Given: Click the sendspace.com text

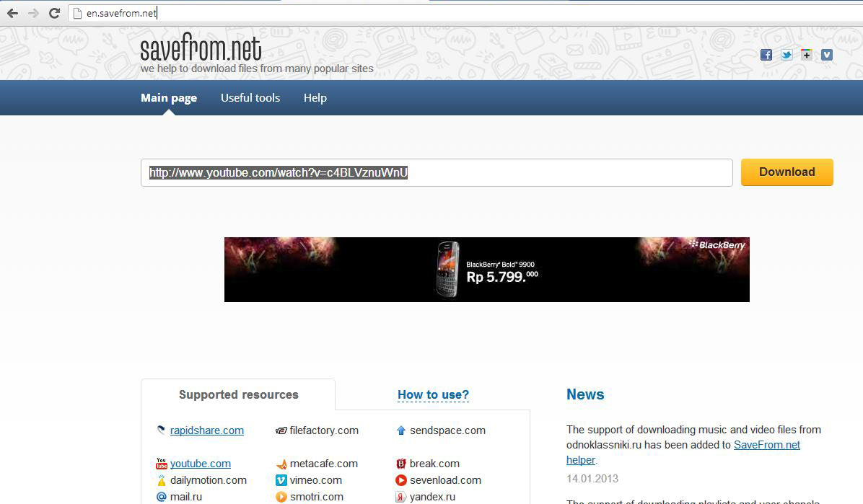Looking at the screenshot, I should (447, 431).
